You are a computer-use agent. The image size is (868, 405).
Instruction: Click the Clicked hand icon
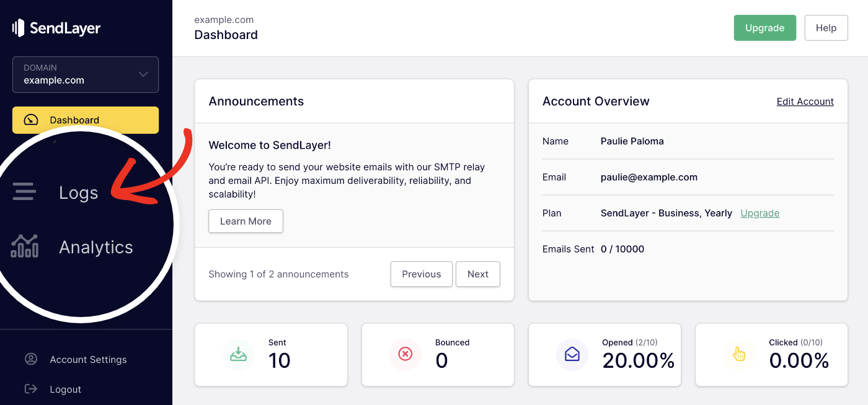point(739,354)
